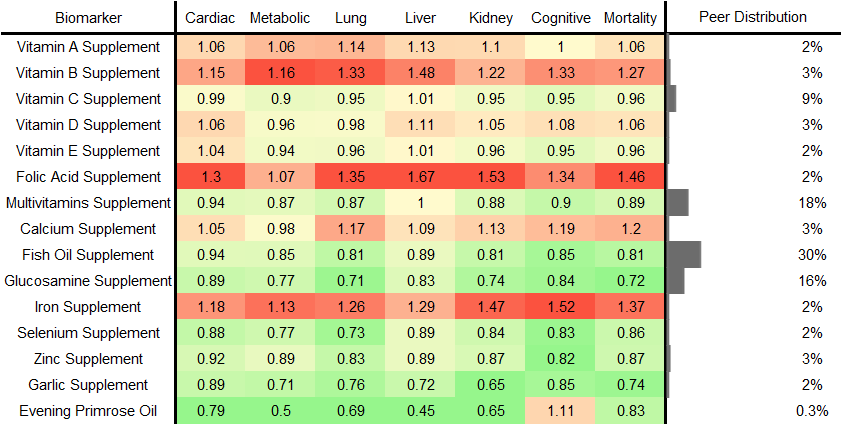Select the Glucosamine Supplement row label

pos(90,281)
